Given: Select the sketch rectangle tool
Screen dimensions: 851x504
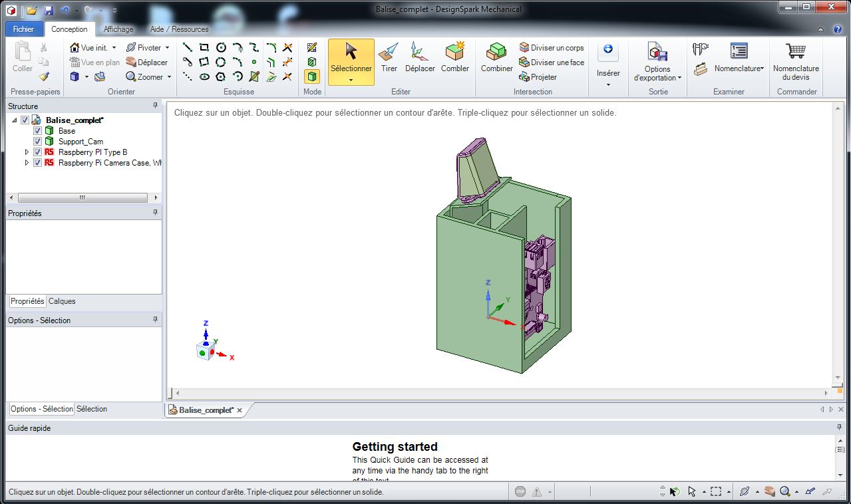Looking at the screenshot, I should (204, 47).
